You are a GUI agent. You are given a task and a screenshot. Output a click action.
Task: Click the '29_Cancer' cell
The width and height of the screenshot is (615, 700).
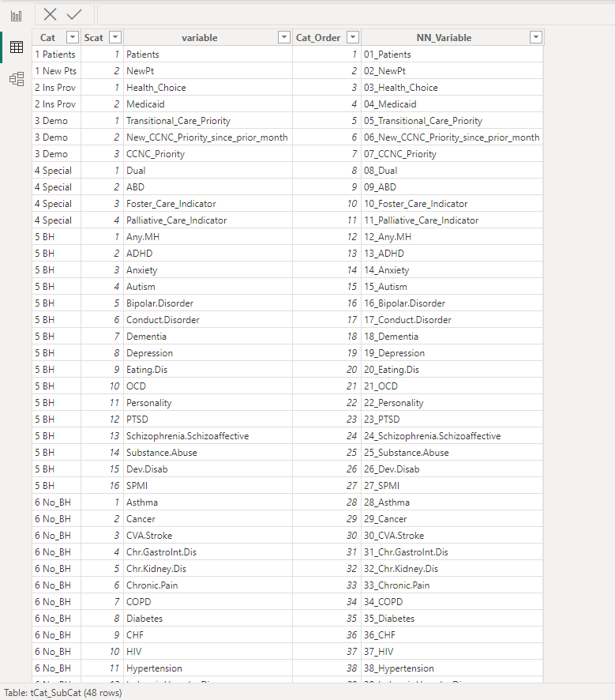pyautogui.click(x=452, y=519)
